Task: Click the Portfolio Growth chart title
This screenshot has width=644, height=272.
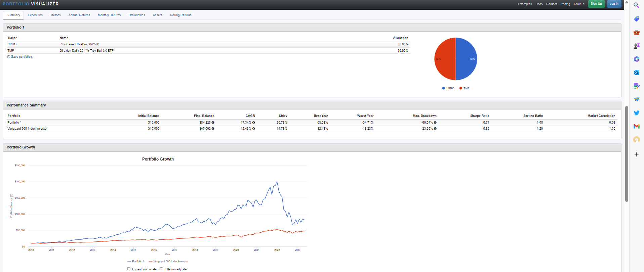Action: [x=158, y=159]
